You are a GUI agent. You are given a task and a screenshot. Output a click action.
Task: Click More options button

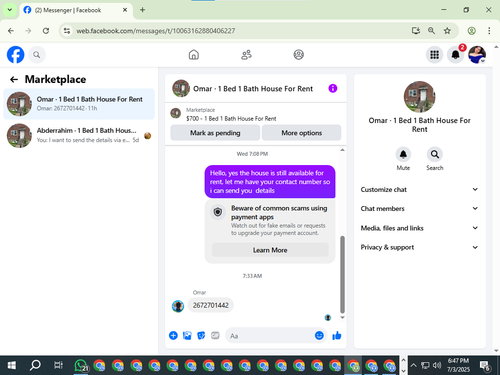tap(301, 133)
